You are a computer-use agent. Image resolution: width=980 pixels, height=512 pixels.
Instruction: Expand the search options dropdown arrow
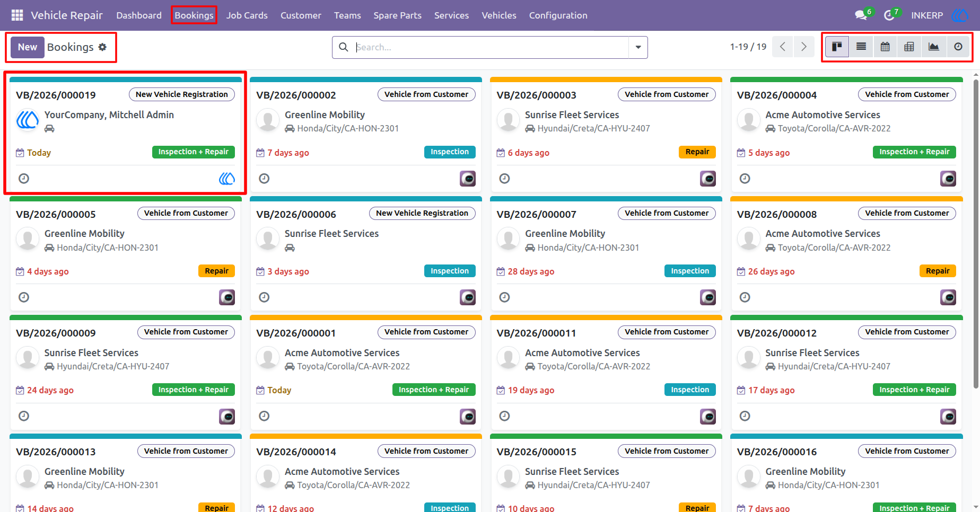pyautogui.click(x=638, y=47)
